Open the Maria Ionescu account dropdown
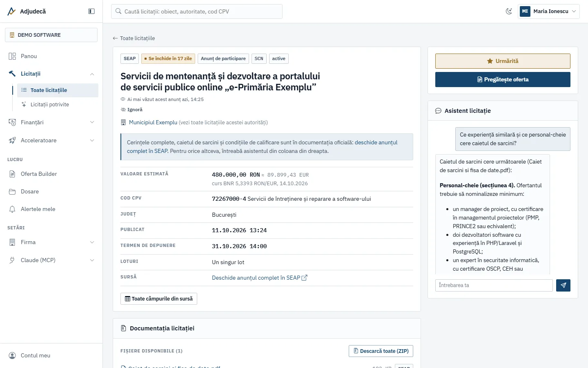Screen dimensions: 588x368 [x=549, y=11]
